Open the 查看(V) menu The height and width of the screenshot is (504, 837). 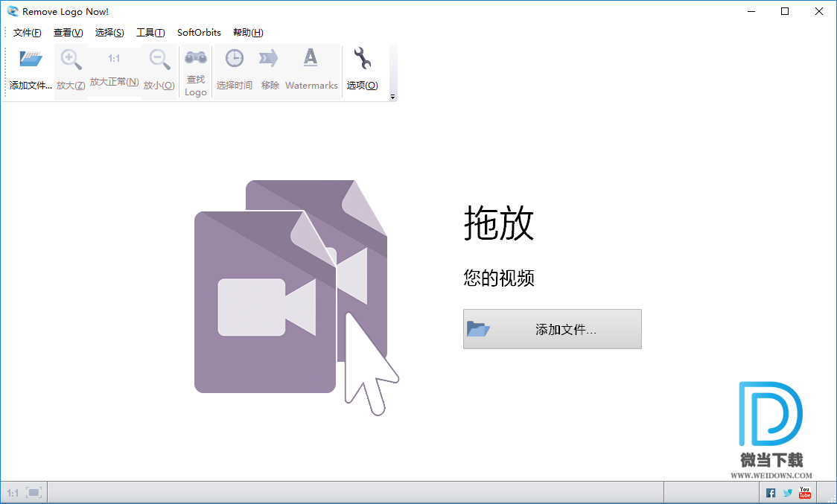coord(69,33)
